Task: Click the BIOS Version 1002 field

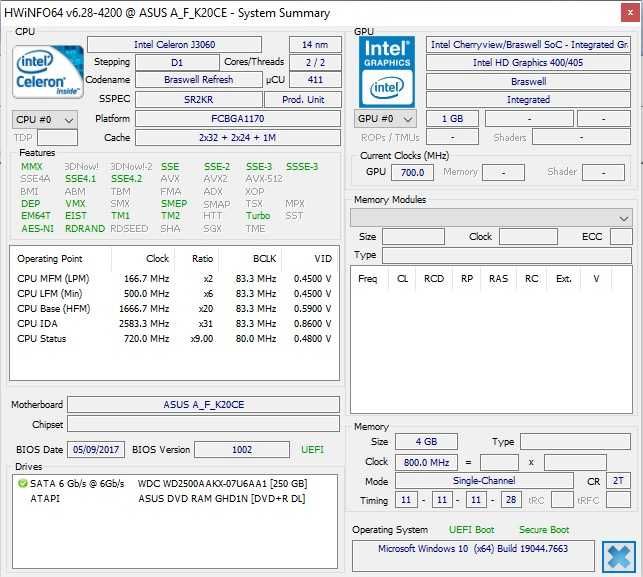Action: pyautogui.click(x=242, y=450)
